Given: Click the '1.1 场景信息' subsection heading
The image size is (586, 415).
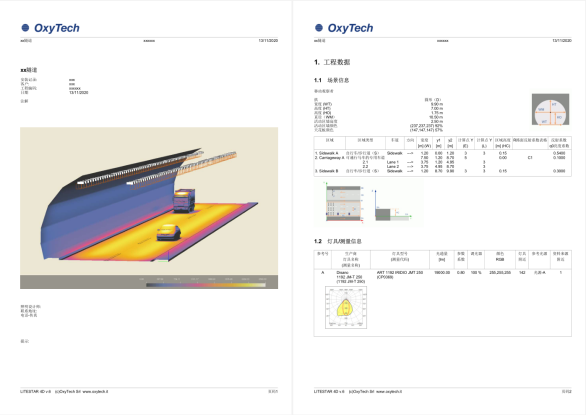Looking at the screenshot, I should [x=331, y=80].
